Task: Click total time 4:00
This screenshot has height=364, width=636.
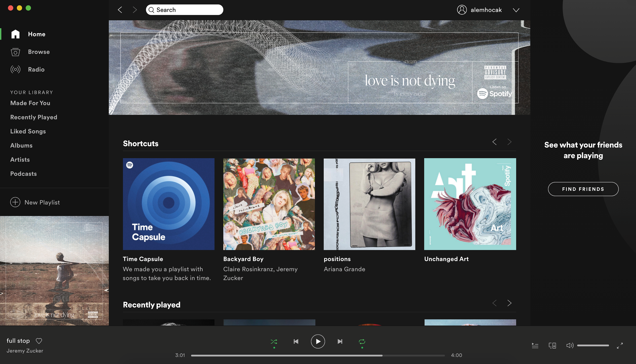Action: [x=456, y=355]
